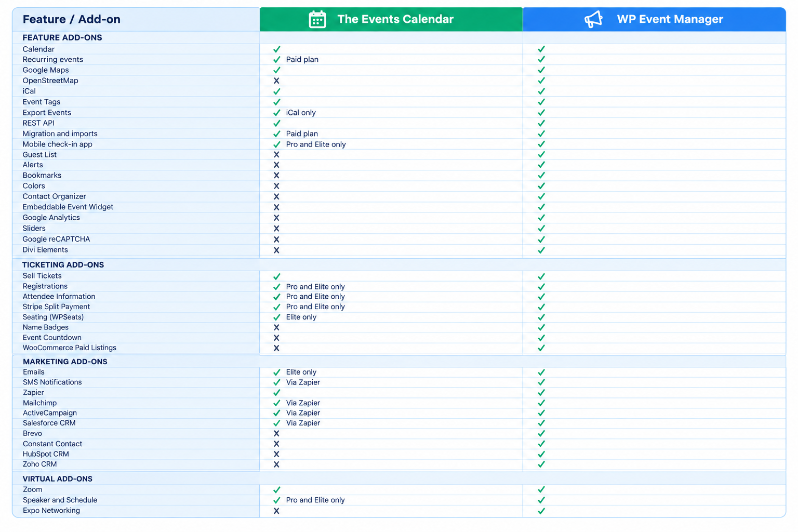Click the Constant Contact feature name

pos(52,444)
